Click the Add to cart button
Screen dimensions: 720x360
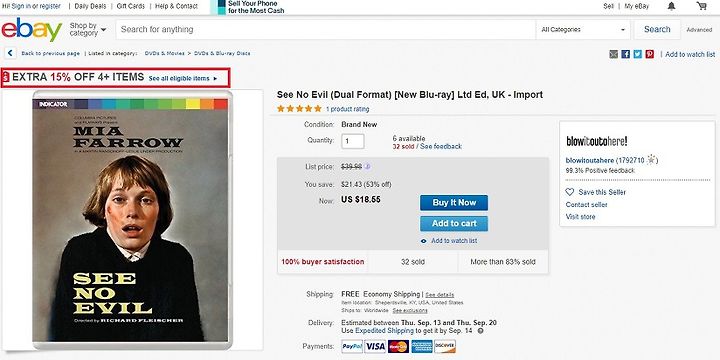click(x=454, y=224)
